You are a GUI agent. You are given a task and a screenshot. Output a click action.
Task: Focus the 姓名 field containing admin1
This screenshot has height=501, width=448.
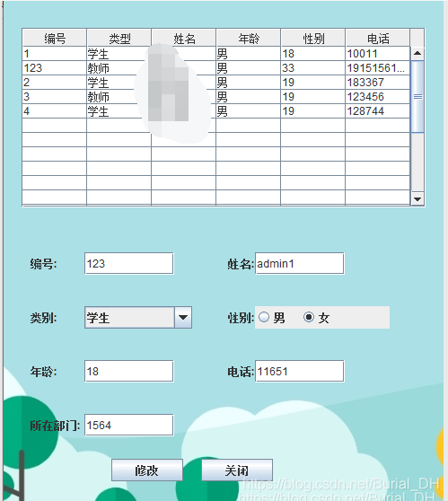[x=299, y=264]
